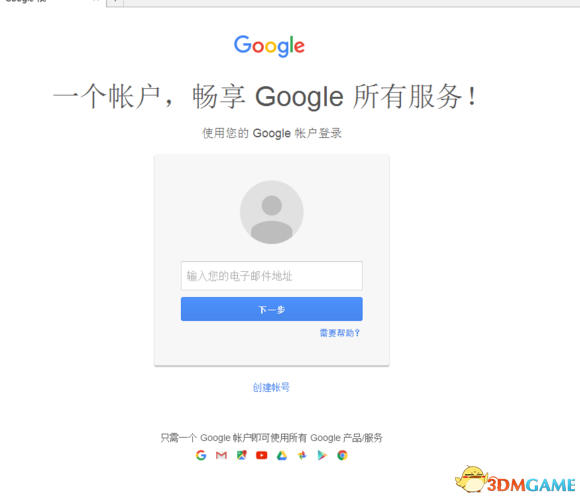
Task: Click the Google G product icon
Action: pos(201,455)
